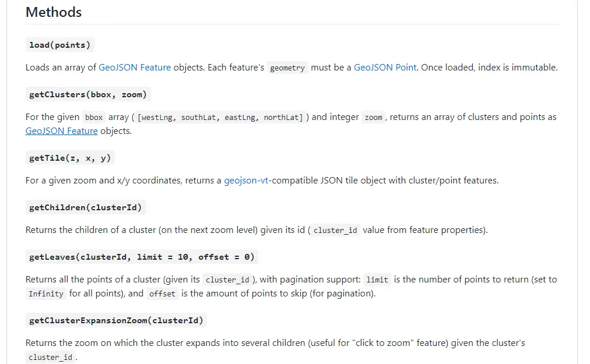The width and height of the screenshot is (590, 364).
Task: Click the getTile(z, x, y) method signature
Action: click(70, 158)
